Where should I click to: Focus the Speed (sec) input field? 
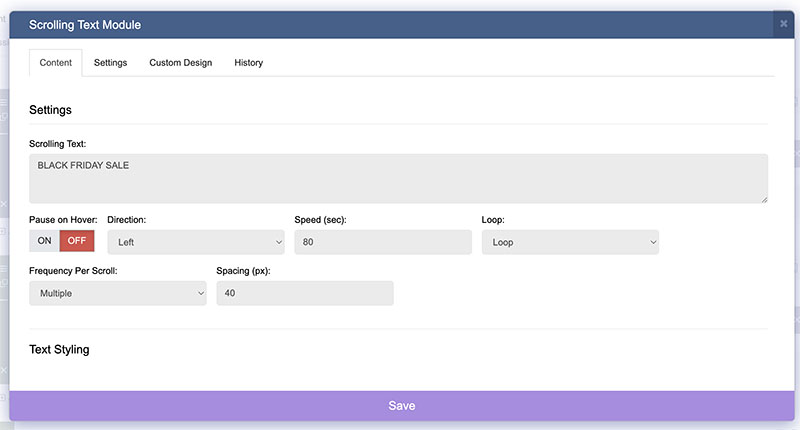pos(382,242)
